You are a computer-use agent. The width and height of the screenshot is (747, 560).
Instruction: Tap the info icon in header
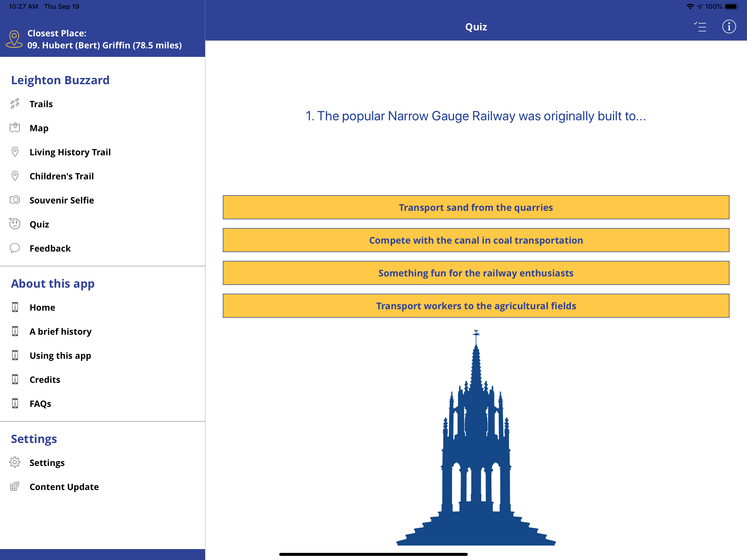point(728,27)
